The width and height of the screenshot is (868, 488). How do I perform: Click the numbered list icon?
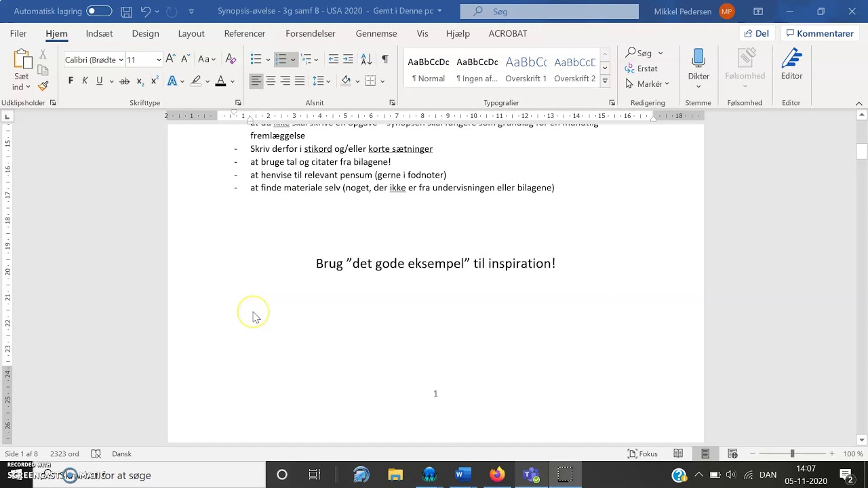281,60
